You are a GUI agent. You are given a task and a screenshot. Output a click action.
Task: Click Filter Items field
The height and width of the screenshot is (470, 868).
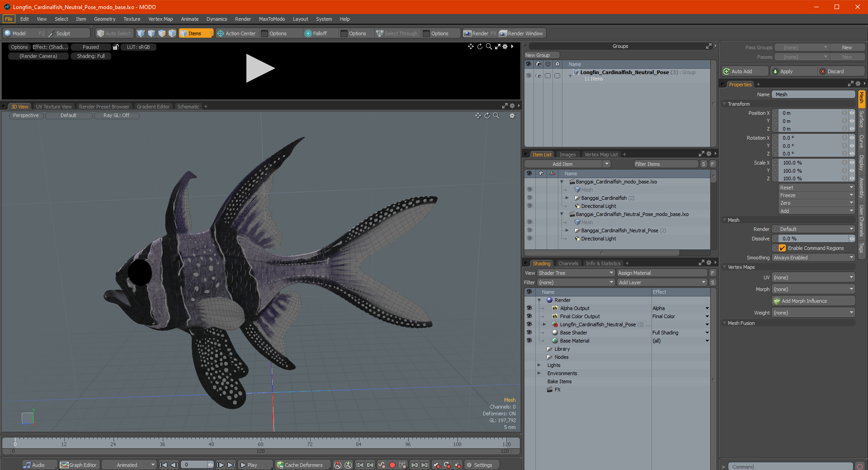[x=665, y=164]
